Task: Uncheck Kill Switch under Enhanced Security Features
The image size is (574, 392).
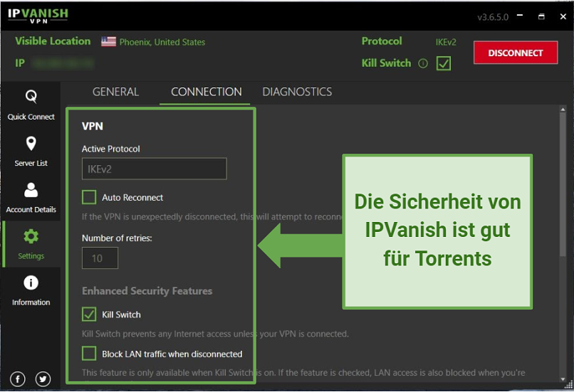Action: point(89,314)
